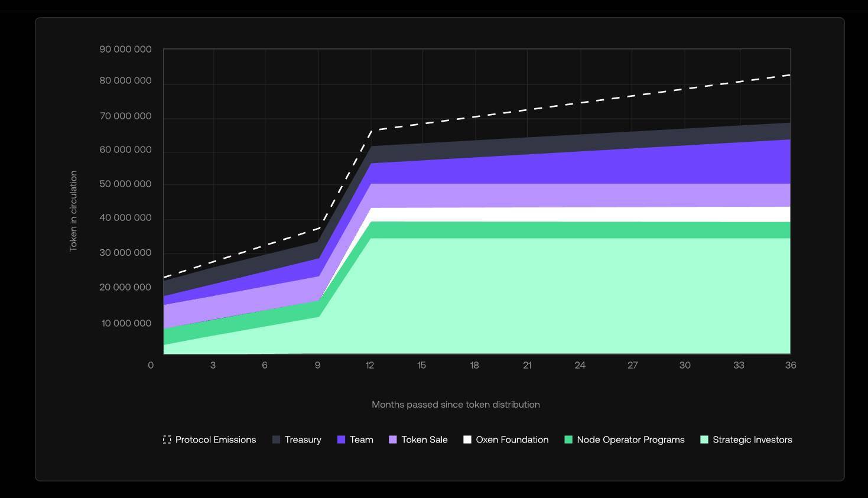Click the 30 000 000 y-axis value
The width and height of the screenshot is (868, 498).
126,252
